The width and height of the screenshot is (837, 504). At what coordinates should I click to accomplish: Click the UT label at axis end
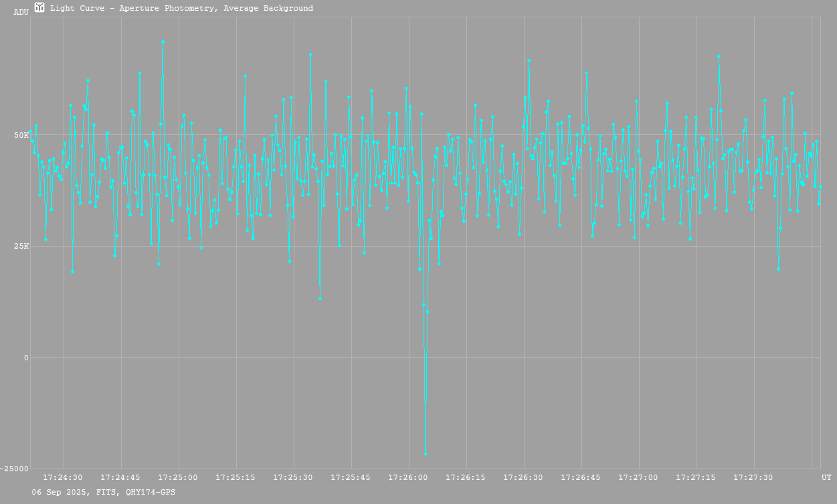[x=826, y=477]
